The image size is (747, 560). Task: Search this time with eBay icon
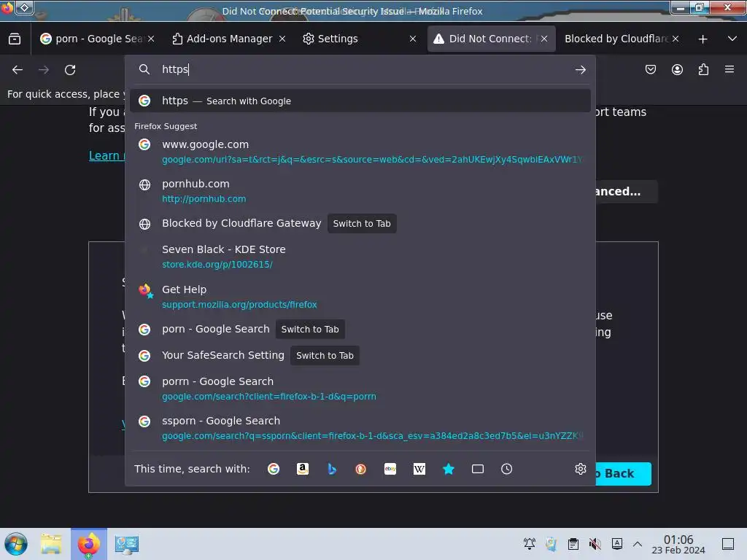pos(390,469)
